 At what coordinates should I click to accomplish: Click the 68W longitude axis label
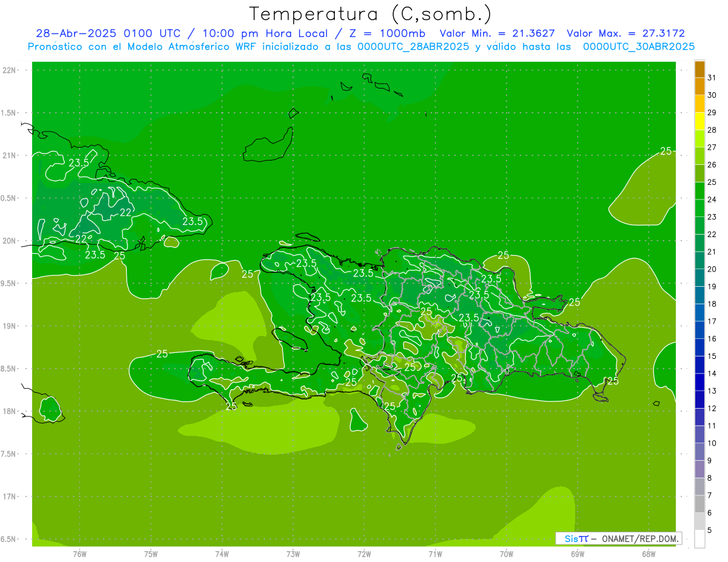coord(649,554)
